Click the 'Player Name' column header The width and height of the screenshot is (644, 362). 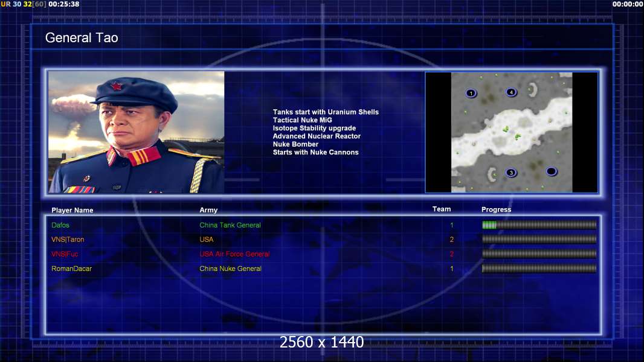pos(72,211)
